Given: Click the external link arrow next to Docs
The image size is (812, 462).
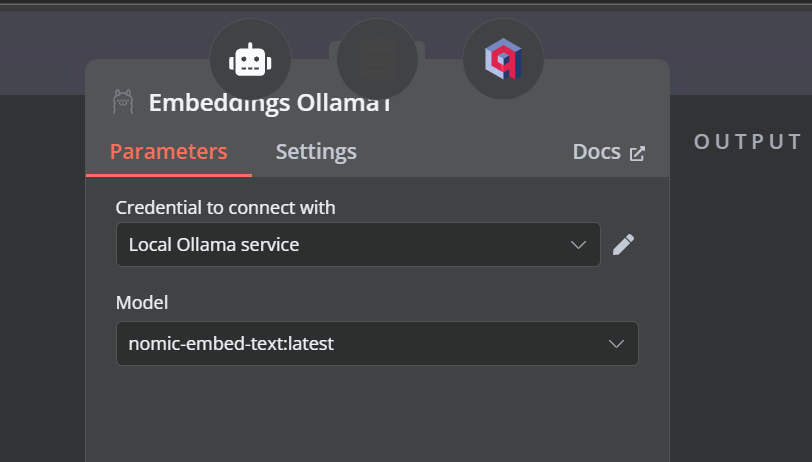Looking at the screenshot, I should click(x=637, y=153).
